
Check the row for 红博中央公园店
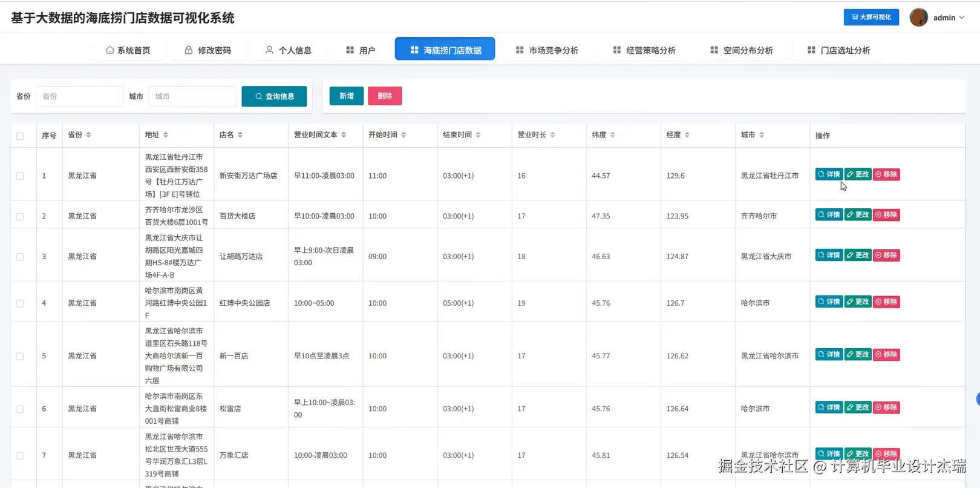(x=20, y=303)
